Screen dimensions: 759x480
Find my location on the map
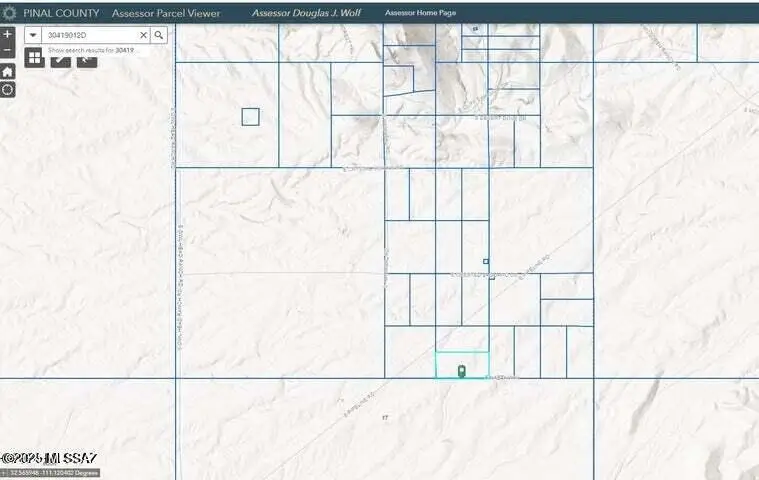7,90
